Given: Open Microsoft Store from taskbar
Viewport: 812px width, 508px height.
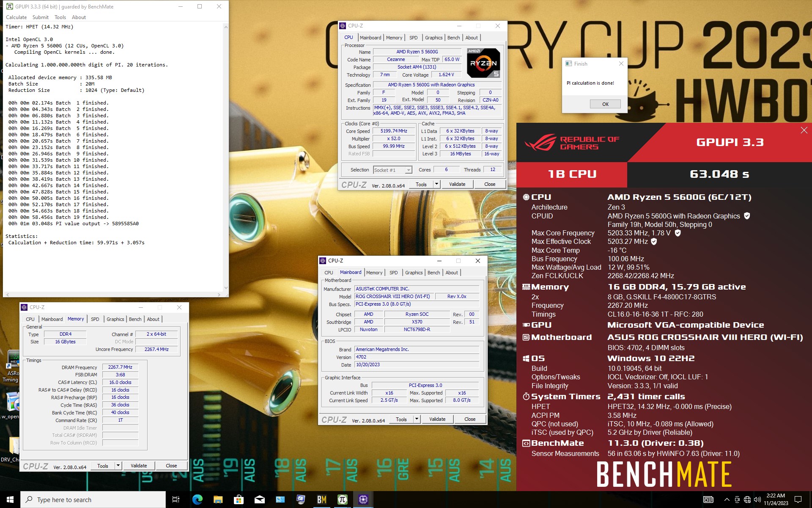Looking at the screenshot, I should [239, 500].
